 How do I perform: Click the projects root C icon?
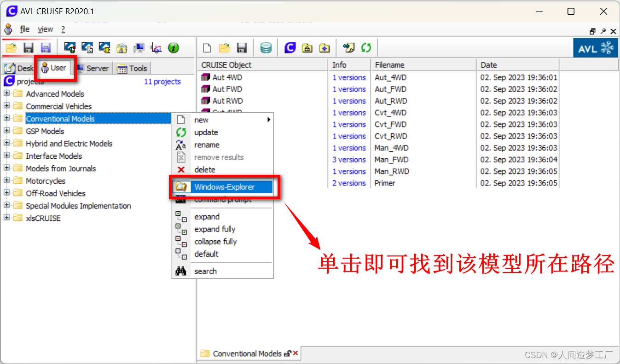click(9, 81)
